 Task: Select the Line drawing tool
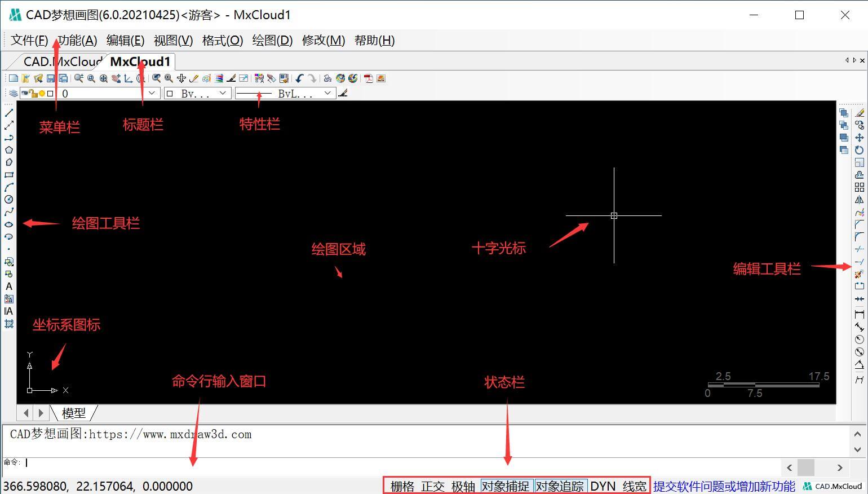(x=9, y=113)
